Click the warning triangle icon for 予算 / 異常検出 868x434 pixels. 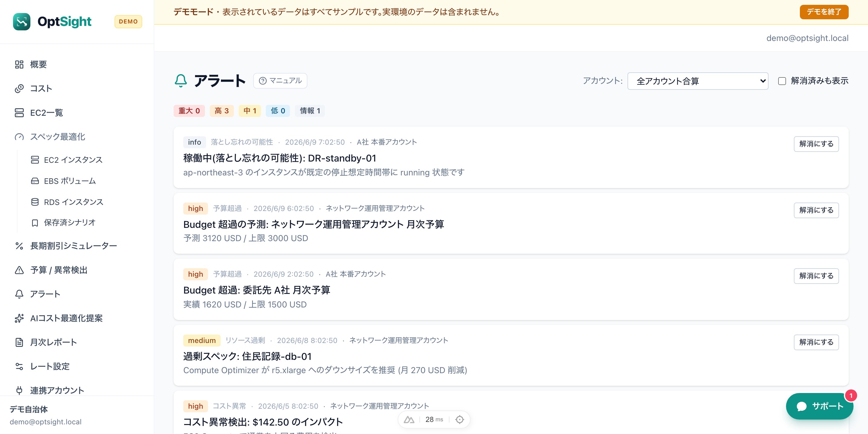pos(19,270)
